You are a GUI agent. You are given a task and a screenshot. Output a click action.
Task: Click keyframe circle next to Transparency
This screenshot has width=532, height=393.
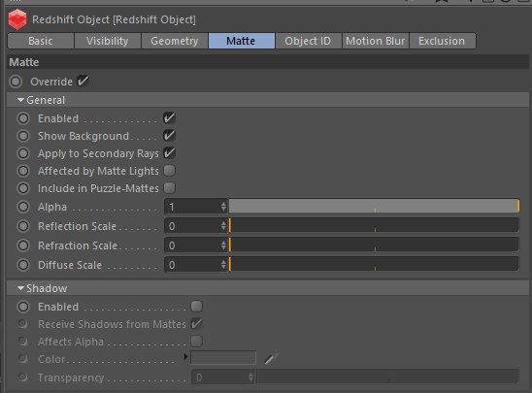22,377
